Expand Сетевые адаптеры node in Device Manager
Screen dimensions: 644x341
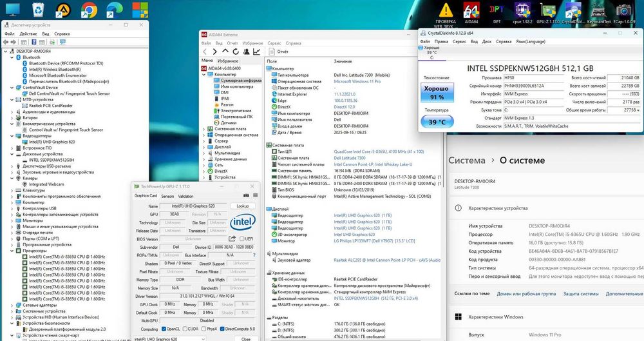[12, 305]
